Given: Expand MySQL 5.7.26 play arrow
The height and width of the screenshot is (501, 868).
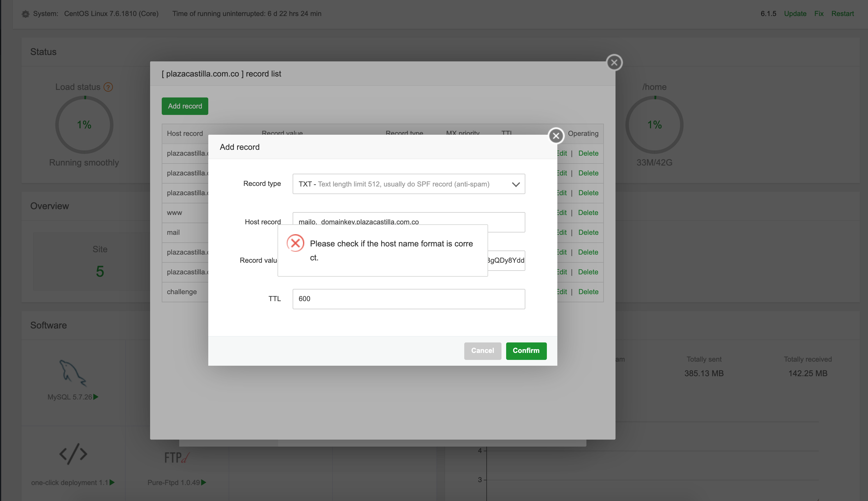Looking at the screenshot, I should click(x=96, y=397).
